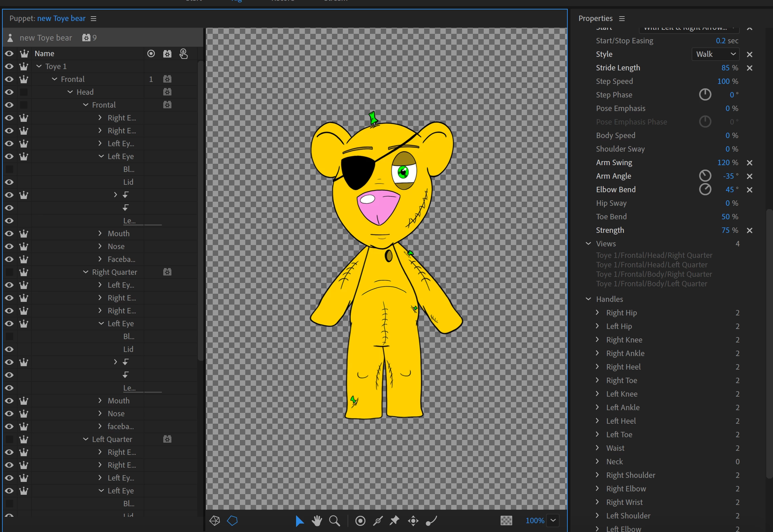Image resolution: width=773 pixels, height=532 pixels.
Task: Click the eye icon in the Name header
Action: (9, 53)
